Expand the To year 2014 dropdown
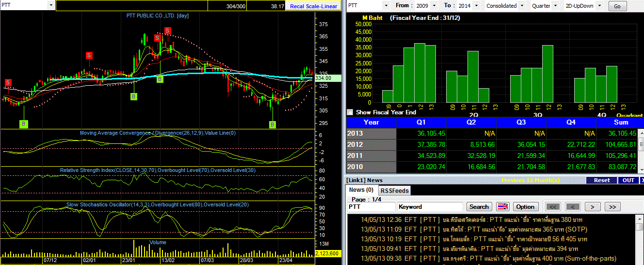 click(x=477, y=6)
